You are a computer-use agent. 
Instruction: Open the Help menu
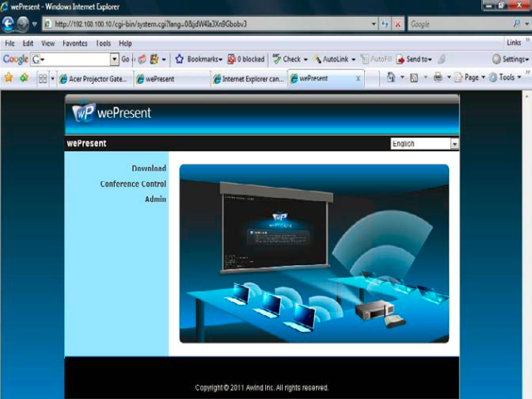(126, 43)
